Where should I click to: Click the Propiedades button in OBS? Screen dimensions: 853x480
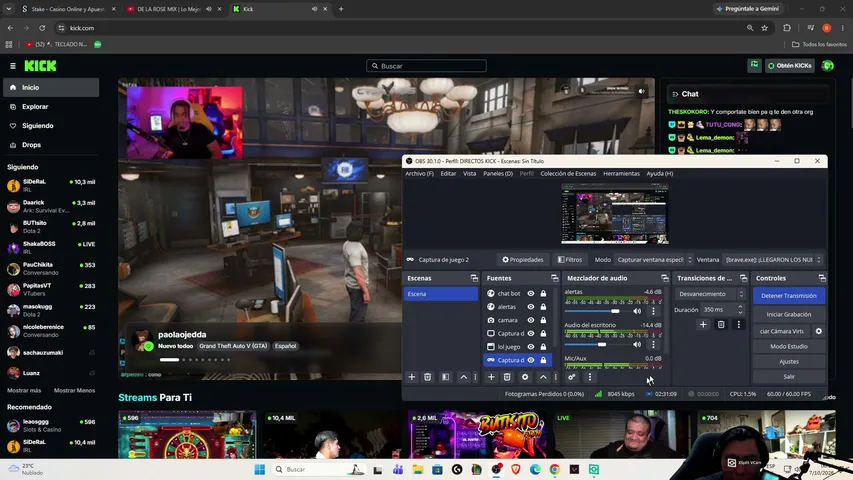[x=522, y=260]
